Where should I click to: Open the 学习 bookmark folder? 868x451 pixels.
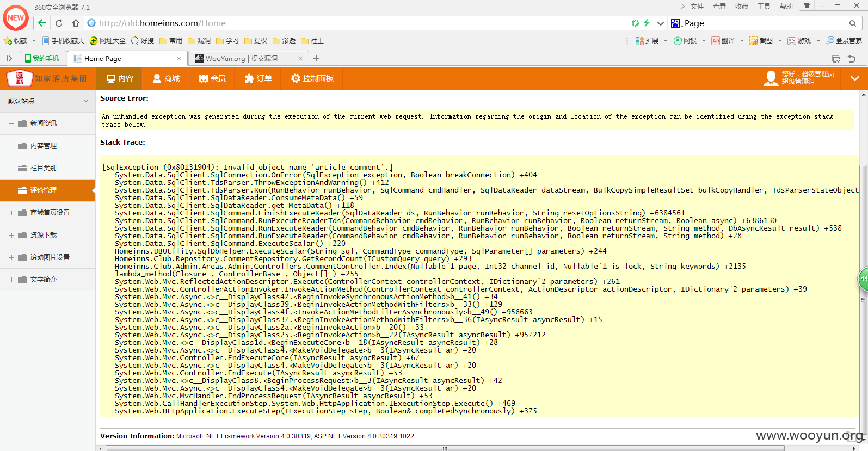(227, 41)
